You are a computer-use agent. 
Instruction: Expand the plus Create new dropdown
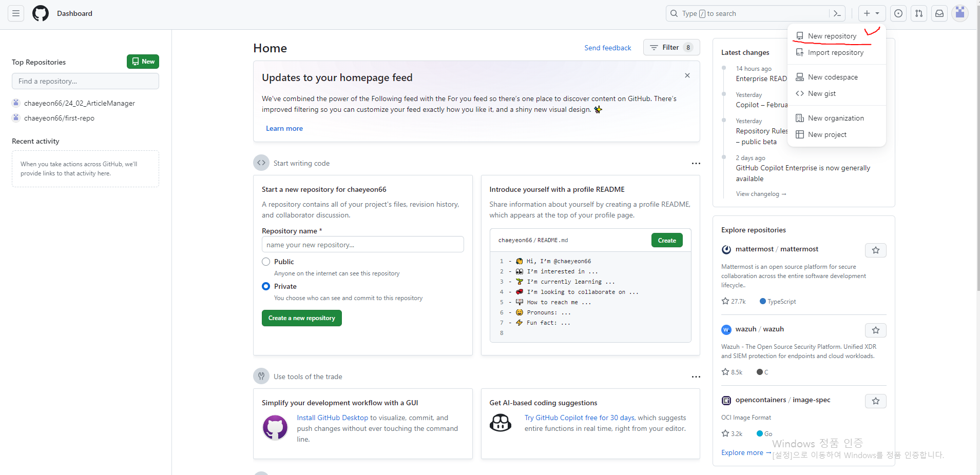coord(872,13)
